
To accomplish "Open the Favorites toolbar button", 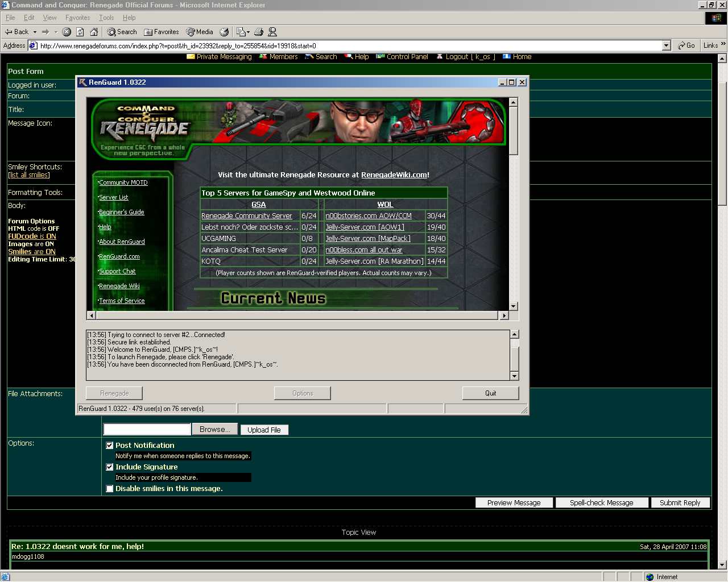I will (x=162, y=32).
